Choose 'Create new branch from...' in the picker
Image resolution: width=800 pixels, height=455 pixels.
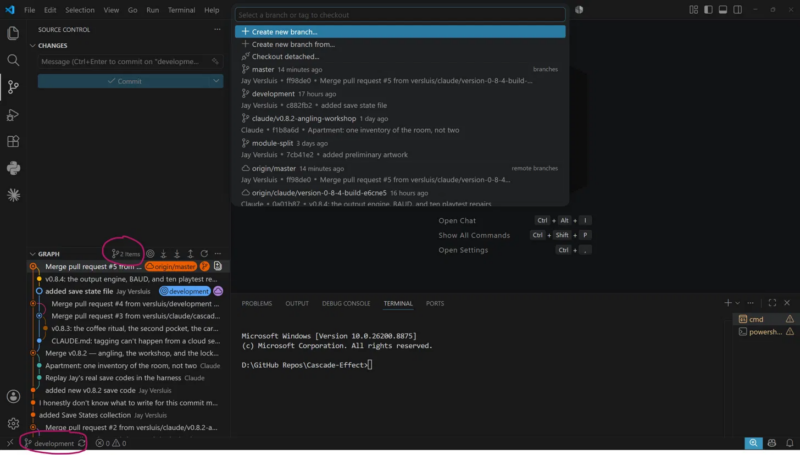coord(400,44)
